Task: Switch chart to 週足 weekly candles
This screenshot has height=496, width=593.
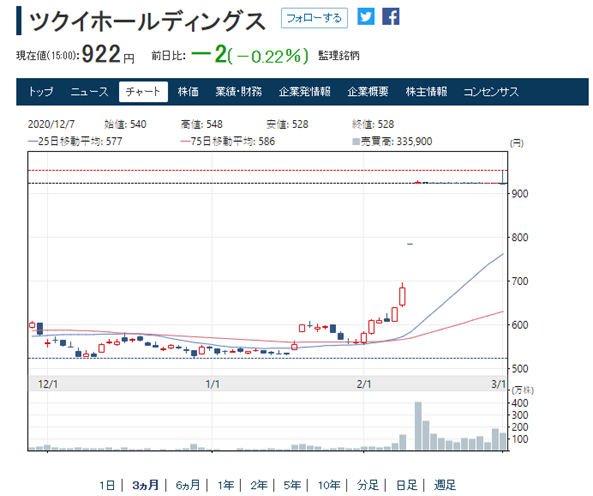Action: pyautogui.click(x=445, y=485)
